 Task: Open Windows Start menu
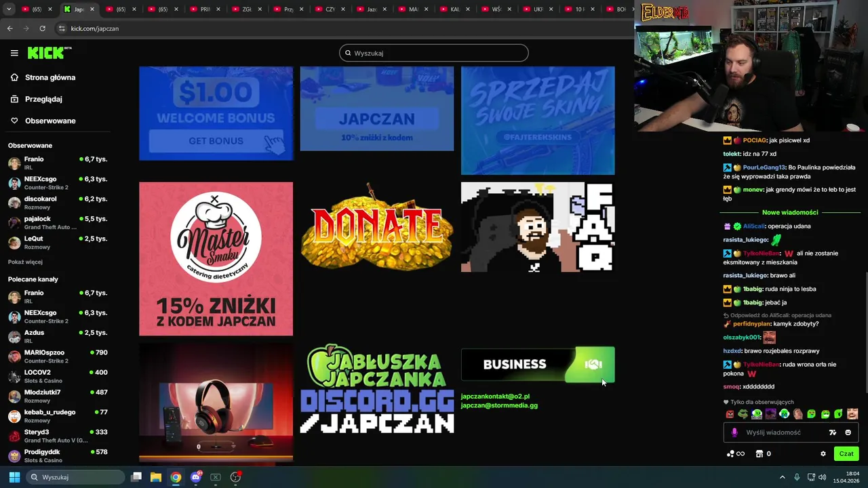click(x=14, y=477)
